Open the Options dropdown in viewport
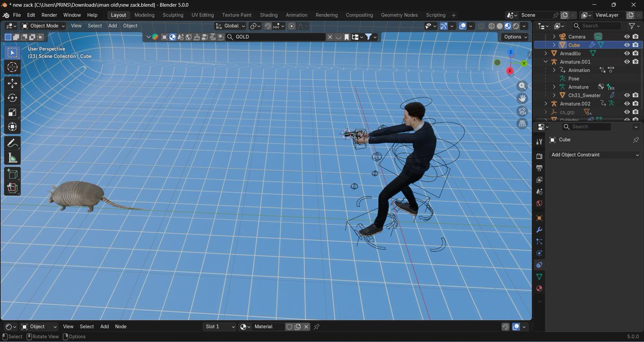The height and width of the screenshot is (342, 644). coord(515,37)
